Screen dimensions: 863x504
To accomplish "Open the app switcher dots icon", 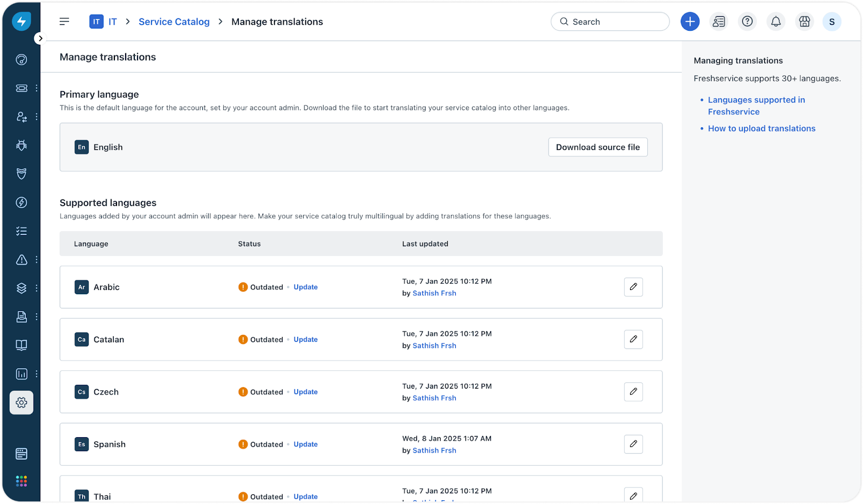I will (x=22, y=481).
